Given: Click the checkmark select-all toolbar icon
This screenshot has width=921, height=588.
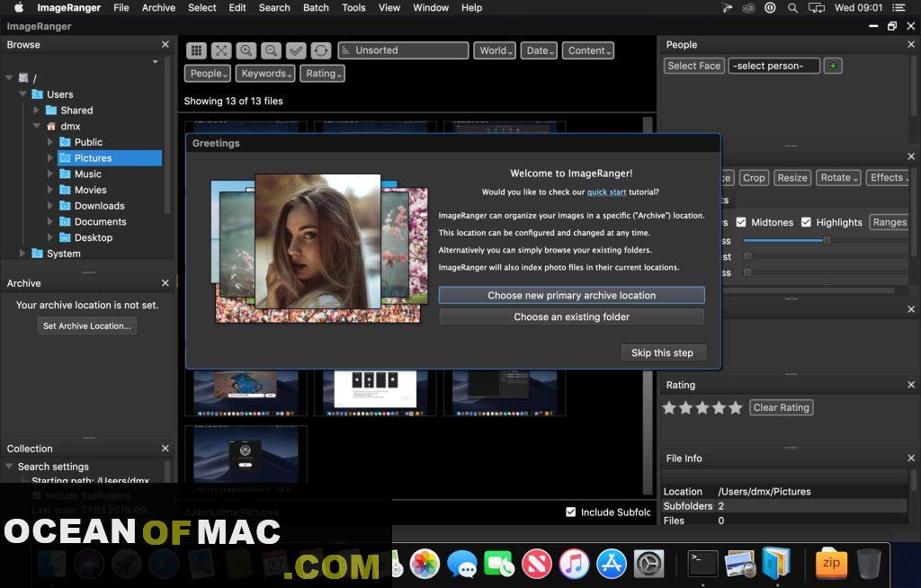Looking at the screenshot, I should (x=296, y=50).
